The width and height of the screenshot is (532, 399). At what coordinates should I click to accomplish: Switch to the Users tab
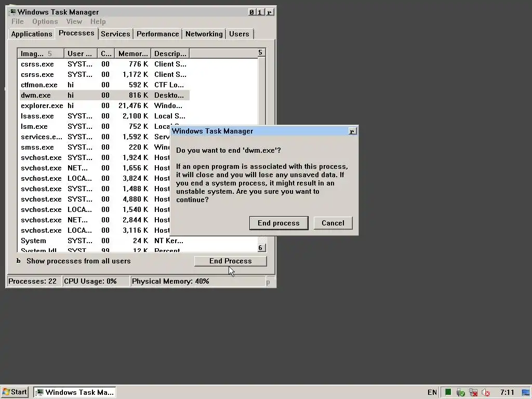[239, 34]
